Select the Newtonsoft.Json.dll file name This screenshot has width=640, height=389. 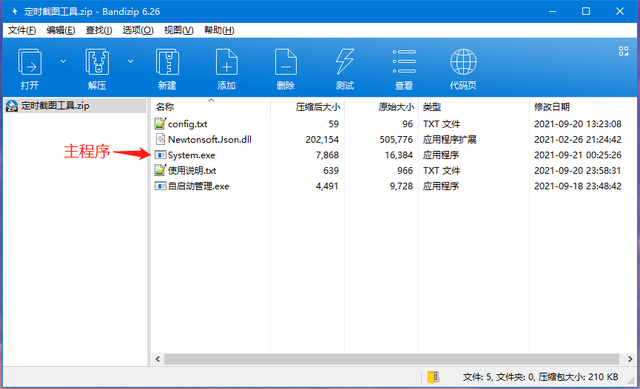click(210, 139)
